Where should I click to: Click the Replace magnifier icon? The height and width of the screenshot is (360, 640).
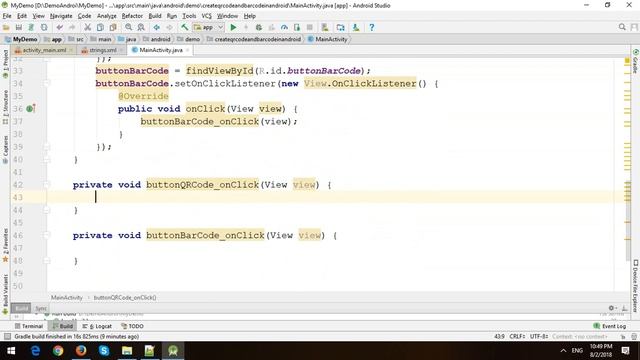(141, 27)
